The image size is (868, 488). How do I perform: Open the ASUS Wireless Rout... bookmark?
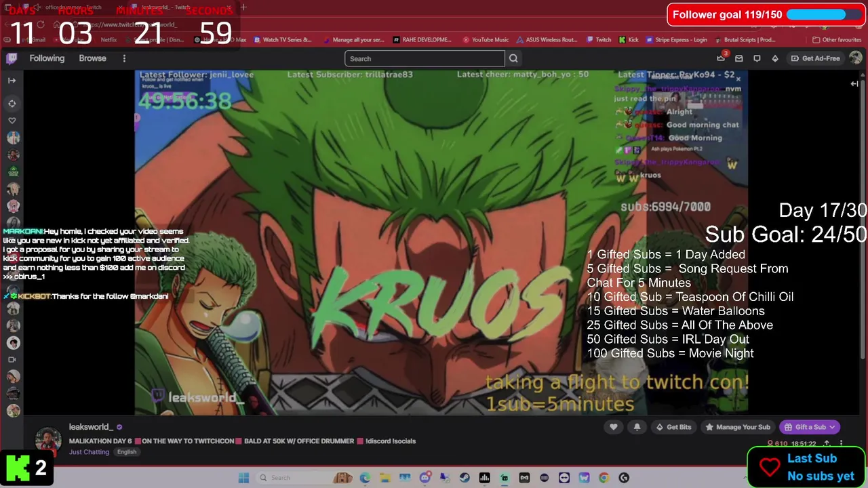coord(547,40)
